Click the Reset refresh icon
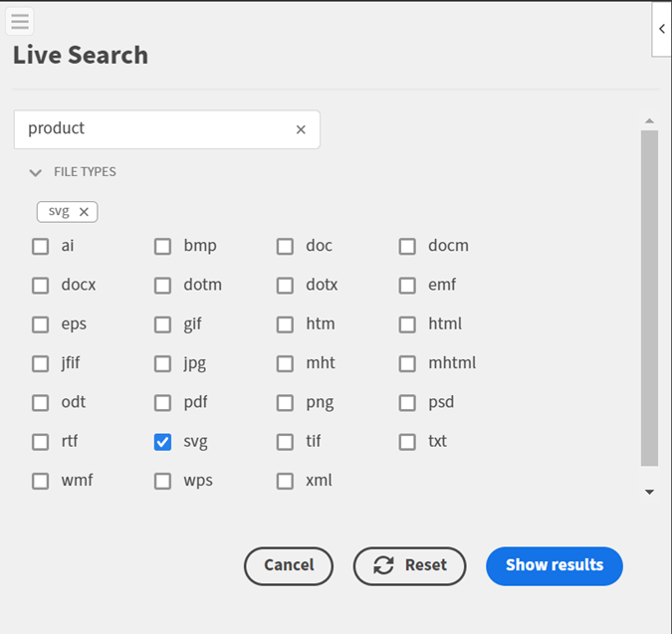This screenshot has height=634, width=672. point(383,565)
